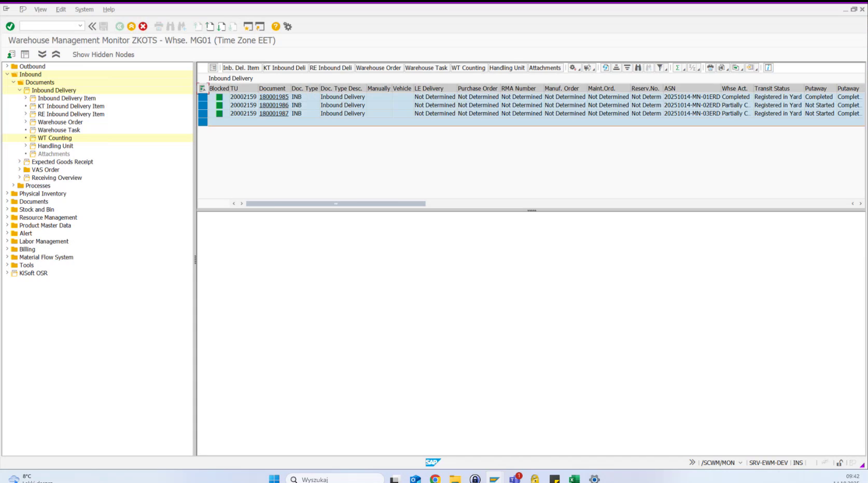Click the sort ascending icon
This screenshot has height=483, width=868.
coord(617,68)
